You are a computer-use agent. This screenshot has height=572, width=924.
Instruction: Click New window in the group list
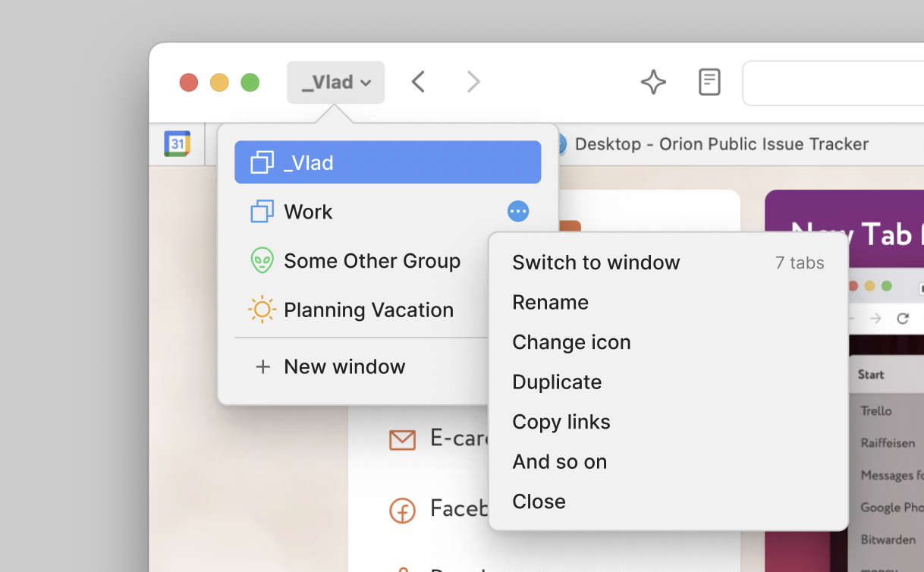(344, 366)
